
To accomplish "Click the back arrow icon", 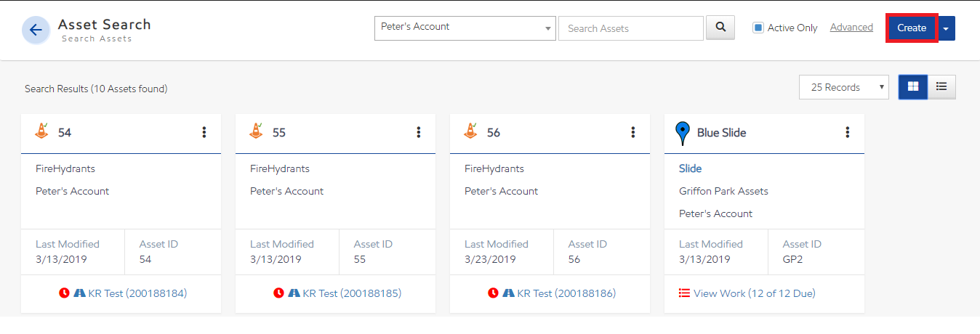I will coord(36,30).
